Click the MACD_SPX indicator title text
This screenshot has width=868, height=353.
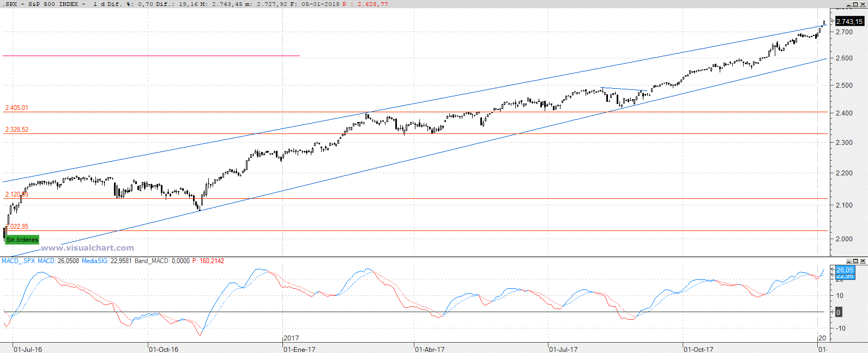pos(19,261)
